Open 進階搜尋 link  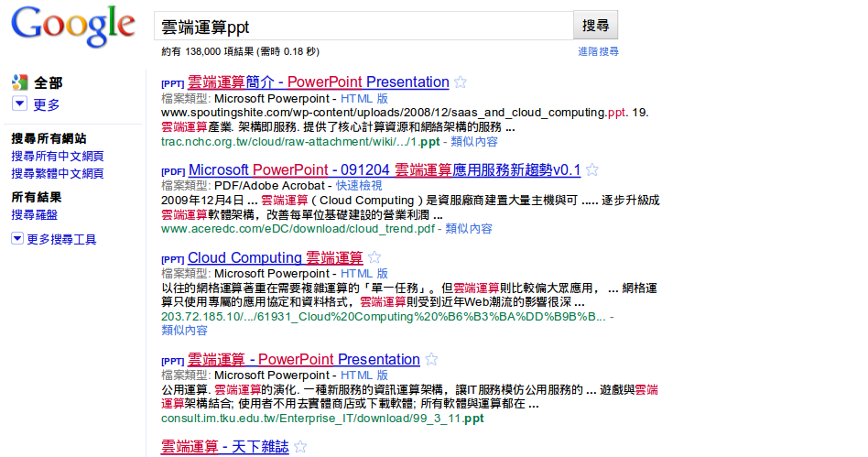click(599, 51)
